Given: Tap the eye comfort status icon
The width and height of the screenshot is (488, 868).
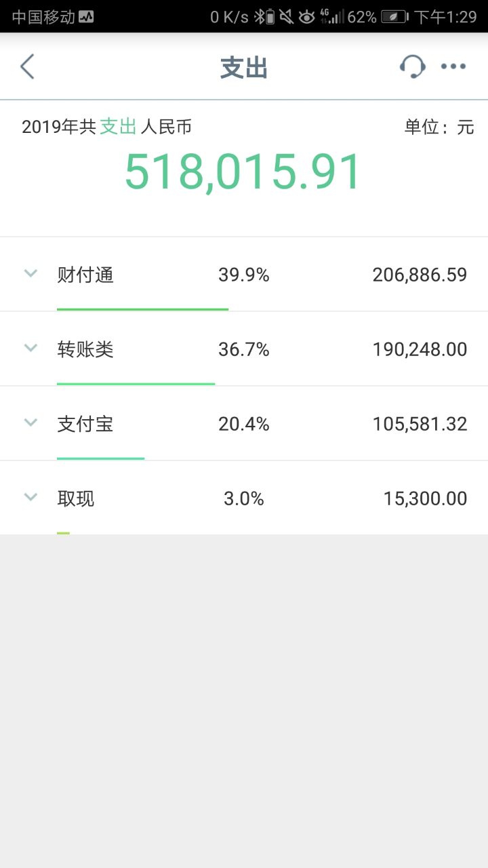Looking at the screenshot, I should coord(307,17).
